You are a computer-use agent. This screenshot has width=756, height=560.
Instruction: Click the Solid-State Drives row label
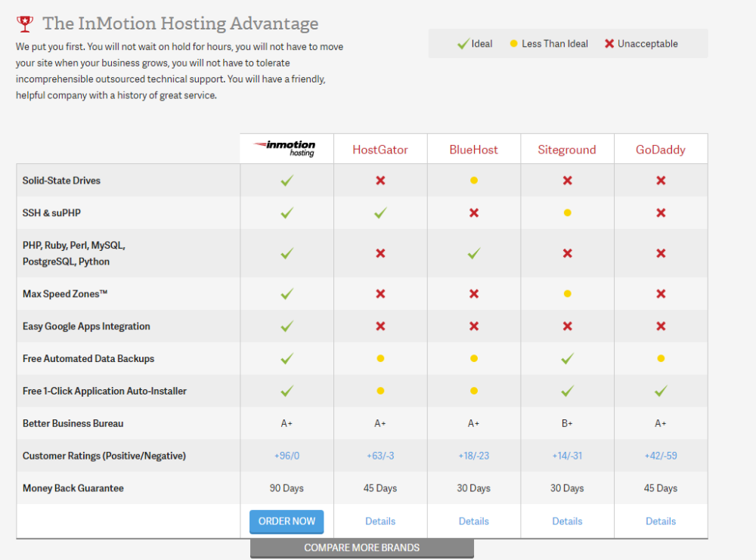61,181
